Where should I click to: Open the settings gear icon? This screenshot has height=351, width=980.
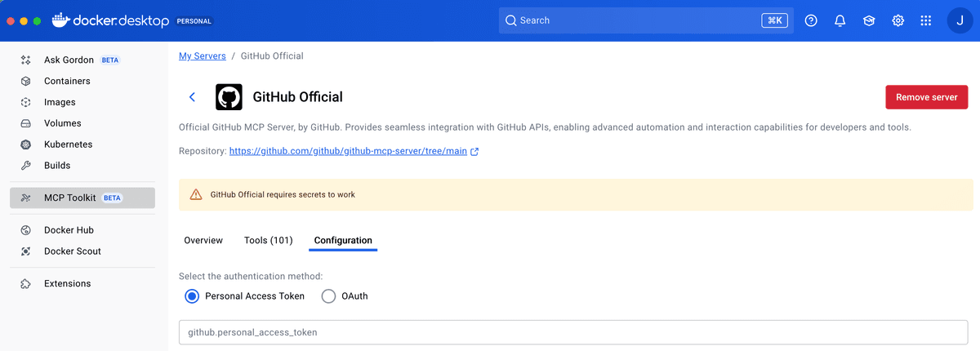(x=898, y=20)
